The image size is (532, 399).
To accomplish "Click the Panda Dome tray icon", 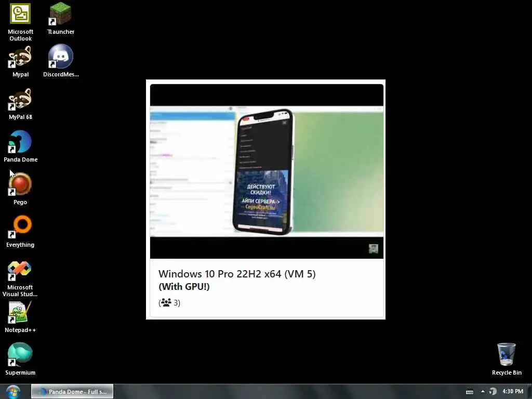I will pos(493,392).
